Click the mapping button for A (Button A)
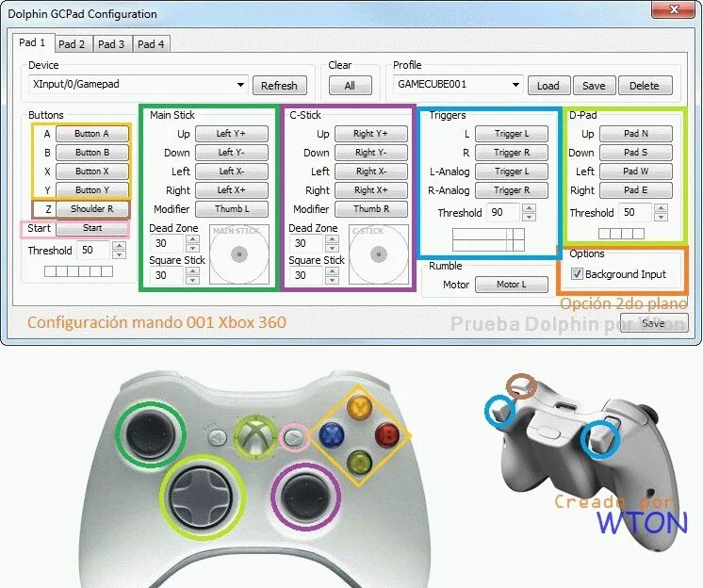703x588 pixels. (x=92, y=134)
